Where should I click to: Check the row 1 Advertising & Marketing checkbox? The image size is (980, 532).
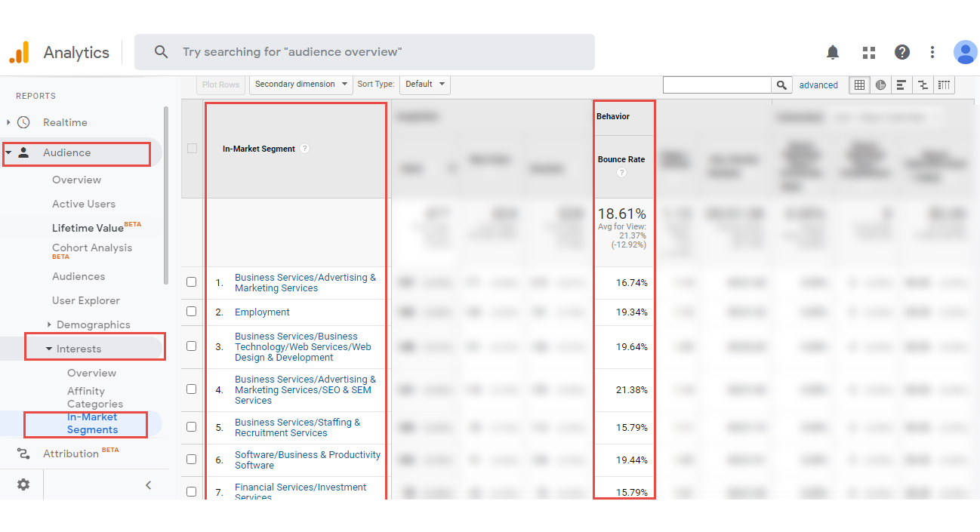pyautogui.click(x=192, y=282)
